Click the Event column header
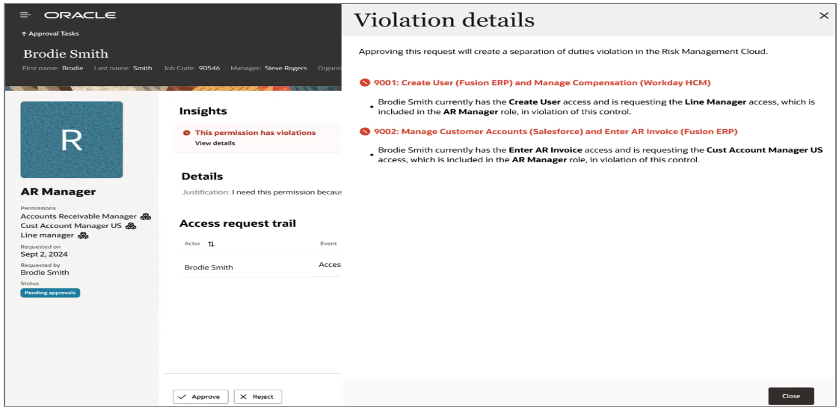The width and height of the screenshot is (840, 410). [x=328, y=243]
